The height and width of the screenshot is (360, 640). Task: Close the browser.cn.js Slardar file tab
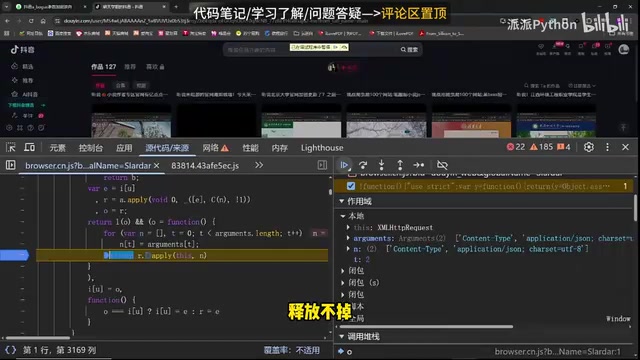156,166
